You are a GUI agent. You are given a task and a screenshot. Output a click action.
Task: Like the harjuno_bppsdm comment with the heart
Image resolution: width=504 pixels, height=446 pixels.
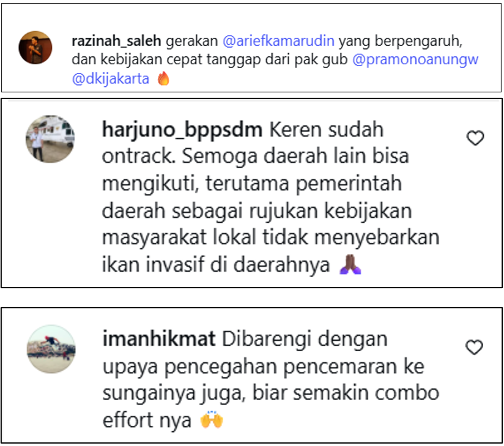tap(475, 138)
